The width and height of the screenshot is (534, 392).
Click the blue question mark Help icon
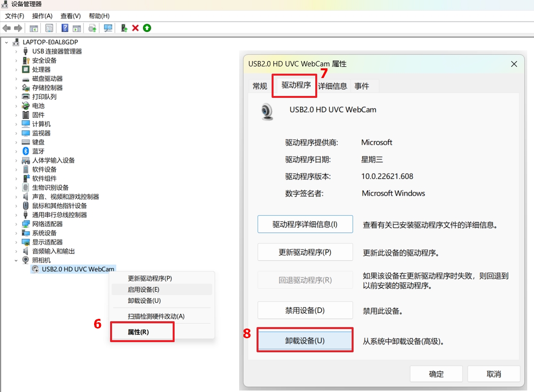click(x=65, y=28)
